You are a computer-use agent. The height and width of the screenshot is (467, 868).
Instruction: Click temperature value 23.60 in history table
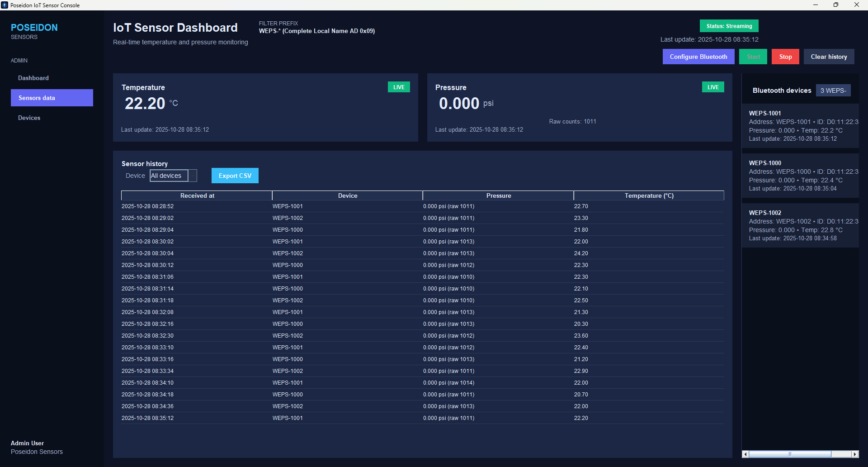click(581, 336)
